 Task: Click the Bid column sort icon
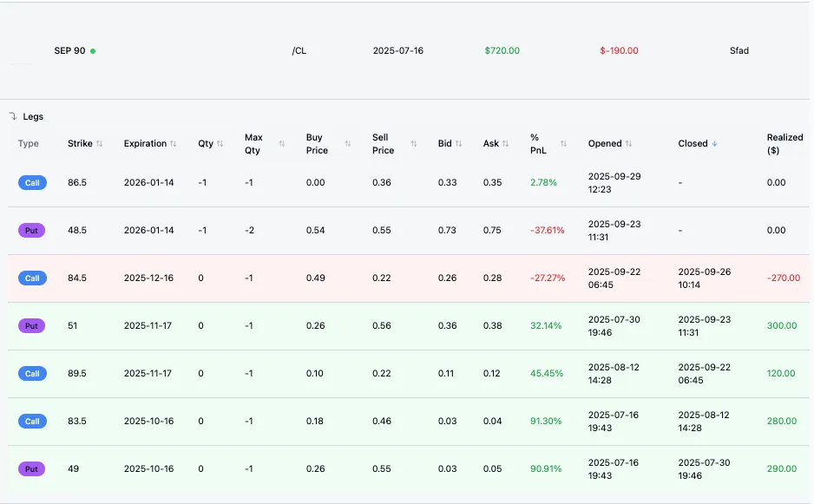(458, 144)
